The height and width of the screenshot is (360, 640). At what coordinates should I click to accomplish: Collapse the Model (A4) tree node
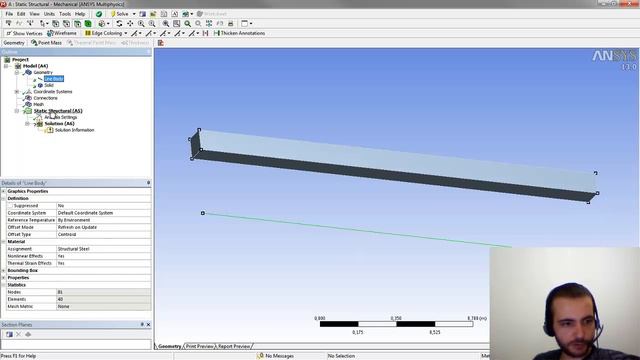click(x=6, y=66)
